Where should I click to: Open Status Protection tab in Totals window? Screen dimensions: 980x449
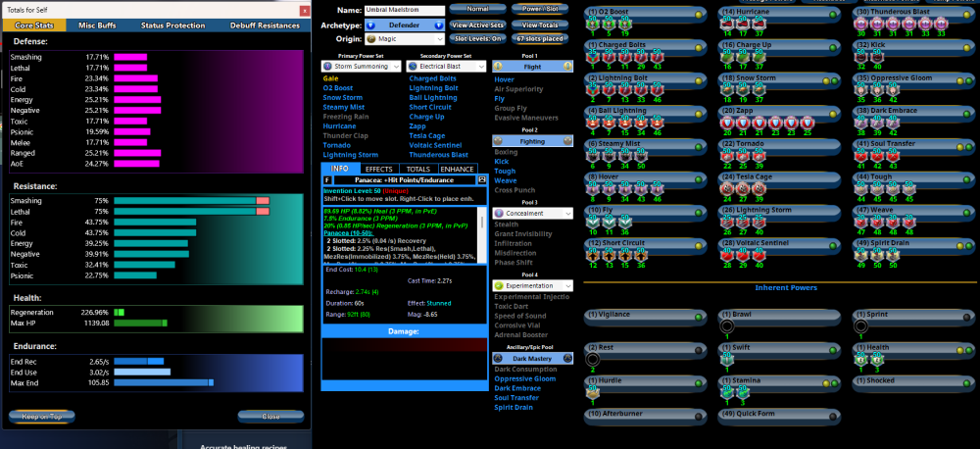tap(173, 25)
